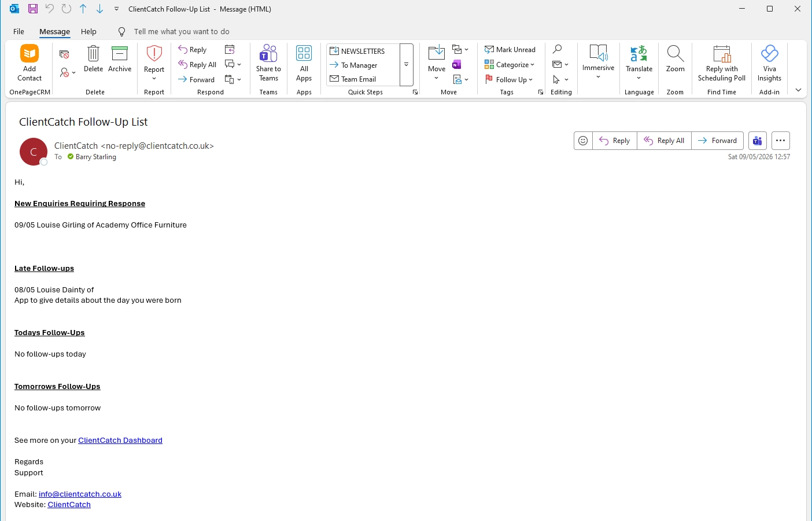812x521 pixels.
Task: Click the ClientCatch sender avatar
Action: pos(34,152)
